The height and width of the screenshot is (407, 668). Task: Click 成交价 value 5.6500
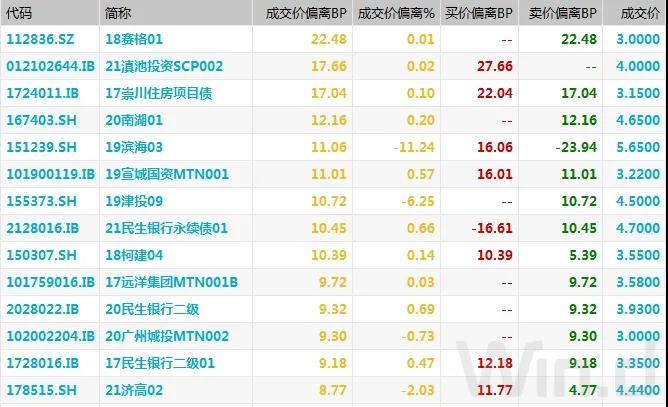pos(638,147)
